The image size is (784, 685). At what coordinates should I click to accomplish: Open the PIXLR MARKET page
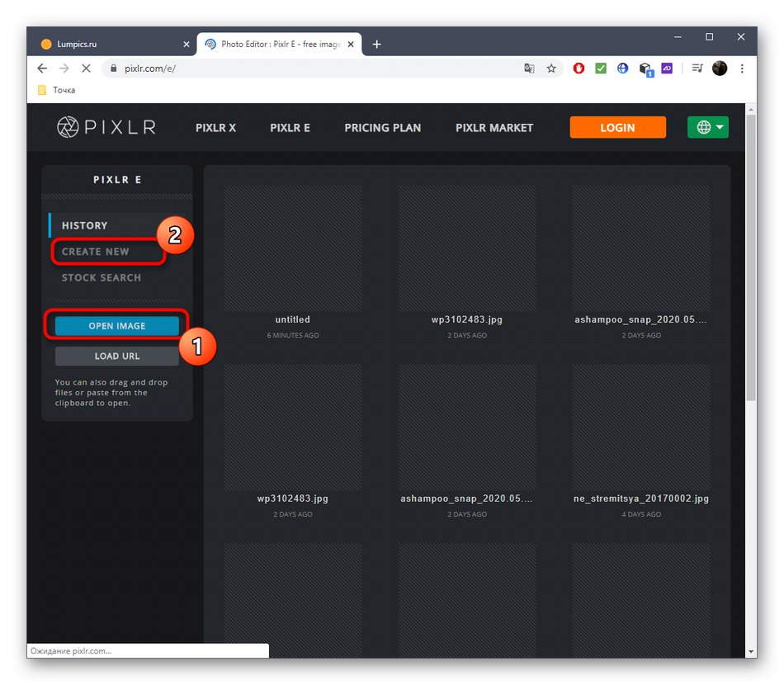[x=494, y=128]
